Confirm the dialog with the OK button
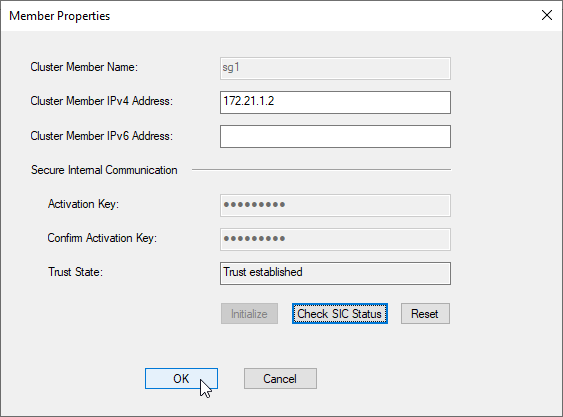 (x=181, y=378)
